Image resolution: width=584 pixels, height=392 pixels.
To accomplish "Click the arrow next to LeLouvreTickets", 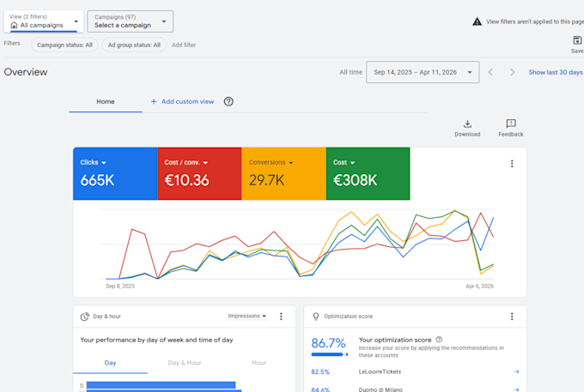I will click(x=516, y=371).
